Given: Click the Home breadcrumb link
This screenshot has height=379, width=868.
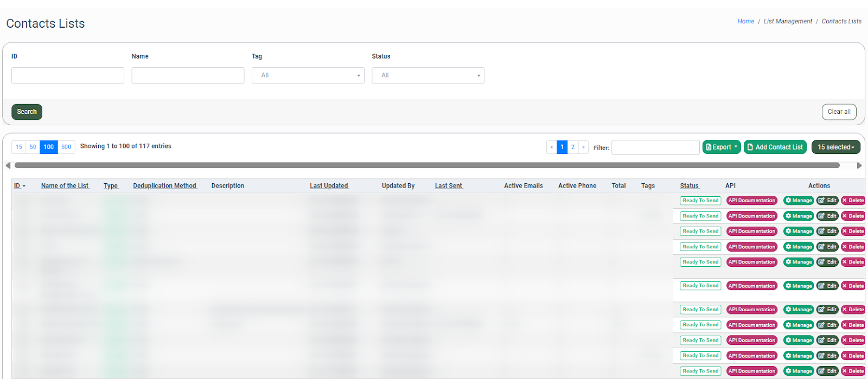Looking at the screenshot, I should 745,21.
